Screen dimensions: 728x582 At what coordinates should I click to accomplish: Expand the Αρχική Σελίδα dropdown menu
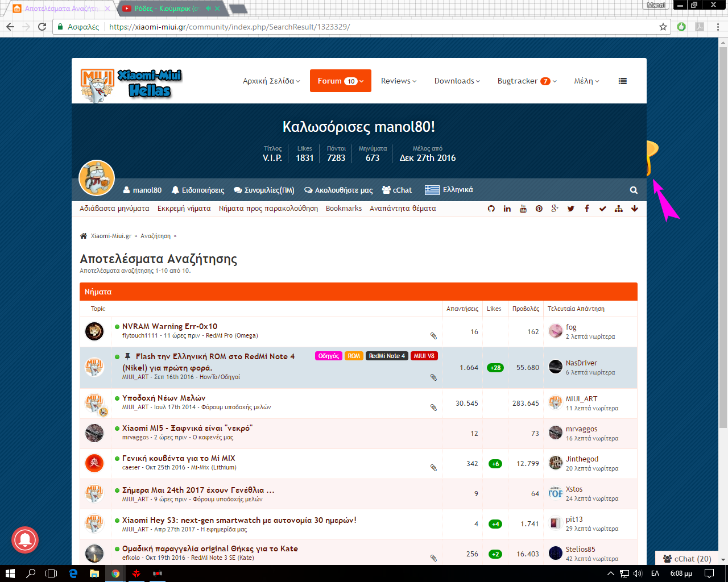coord(271,81)
